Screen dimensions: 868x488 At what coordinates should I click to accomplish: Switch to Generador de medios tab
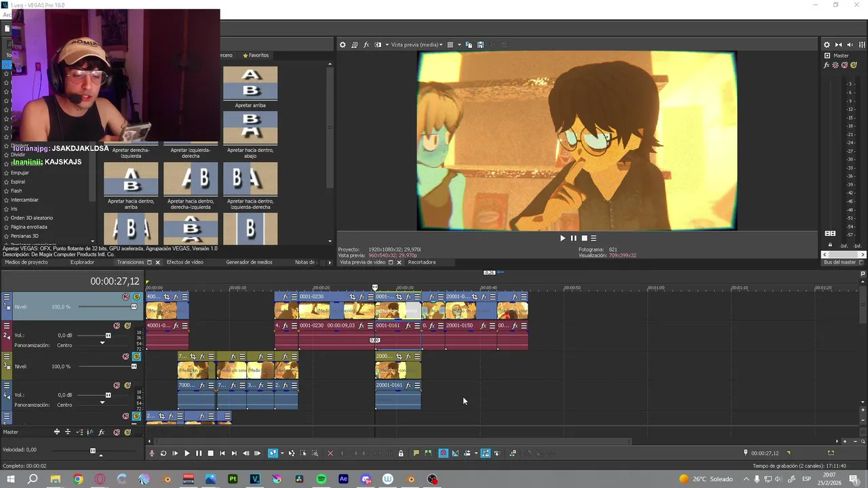pos(249,262)
